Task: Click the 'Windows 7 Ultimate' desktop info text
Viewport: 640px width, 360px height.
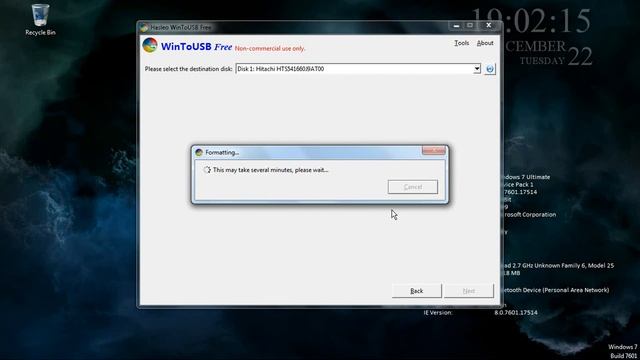Action: [x=526, y=177]
